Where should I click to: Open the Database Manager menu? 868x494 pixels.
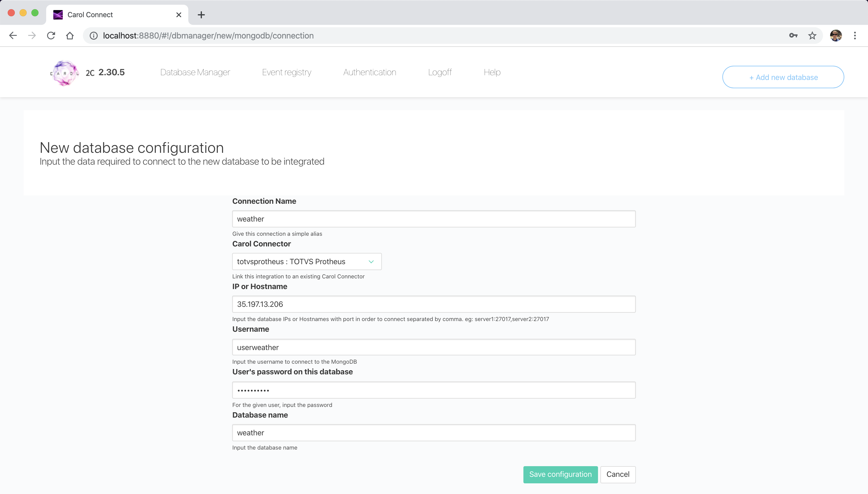(195, 72)
